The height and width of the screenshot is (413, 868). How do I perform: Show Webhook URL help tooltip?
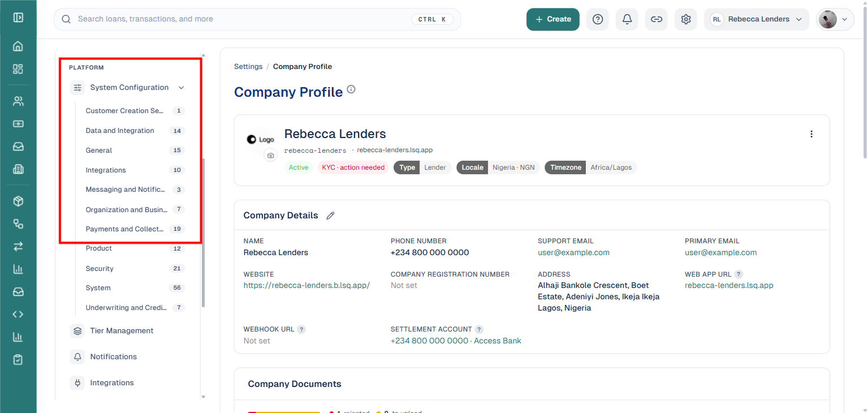(302, 329)
